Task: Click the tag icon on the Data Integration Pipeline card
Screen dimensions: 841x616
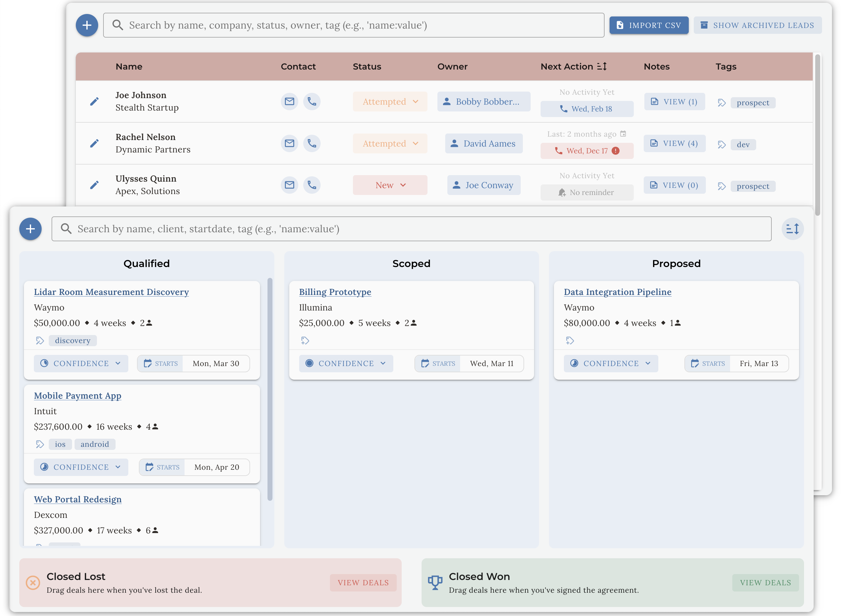Action: pyautogui.click(x=569, y=340)
